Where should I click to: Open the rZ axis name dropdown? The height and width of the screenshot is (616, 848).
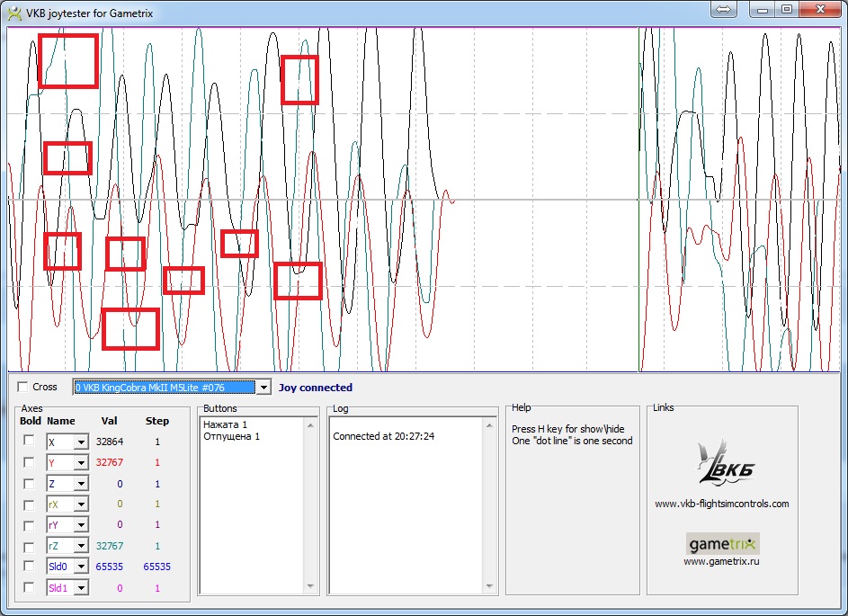pyautogui.click(x=81, y=546)
